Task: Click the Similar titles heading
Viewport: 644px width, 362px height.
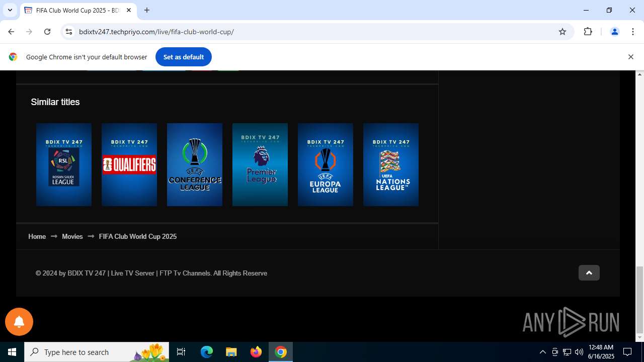Action: click(55, 102)
